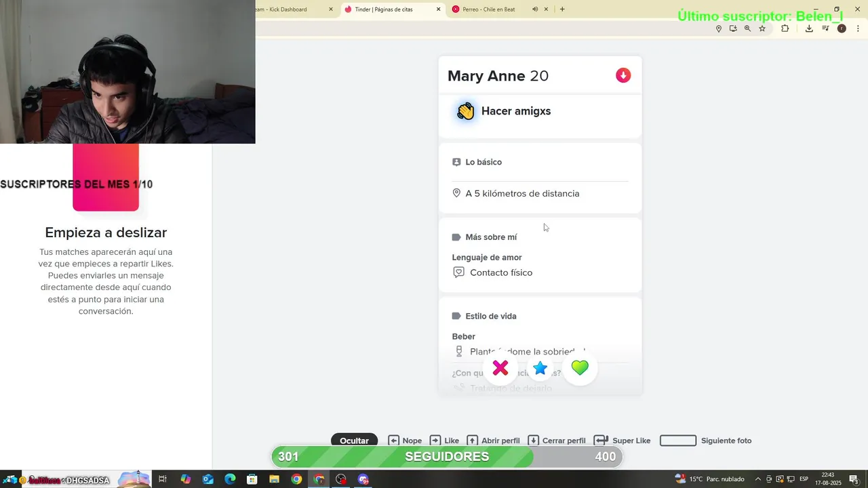
Task: Open the browser downloads icon
Action: pos(809,28)
